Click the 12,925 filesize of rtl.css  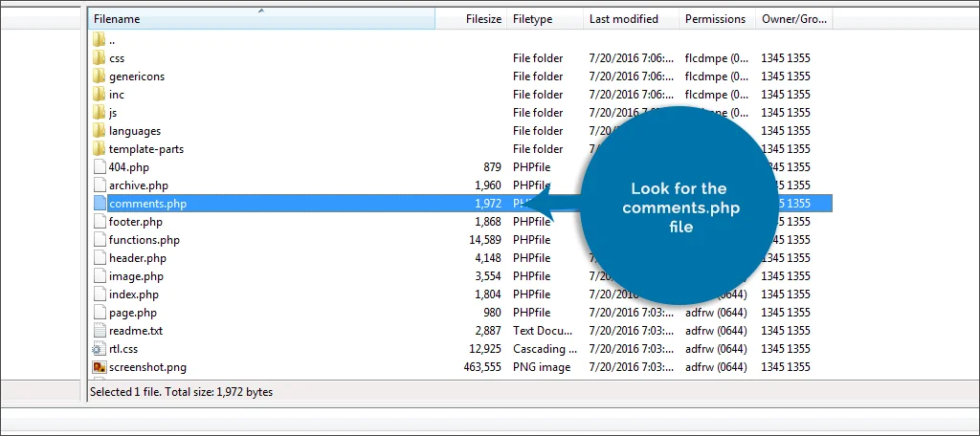tap(485, 349)
